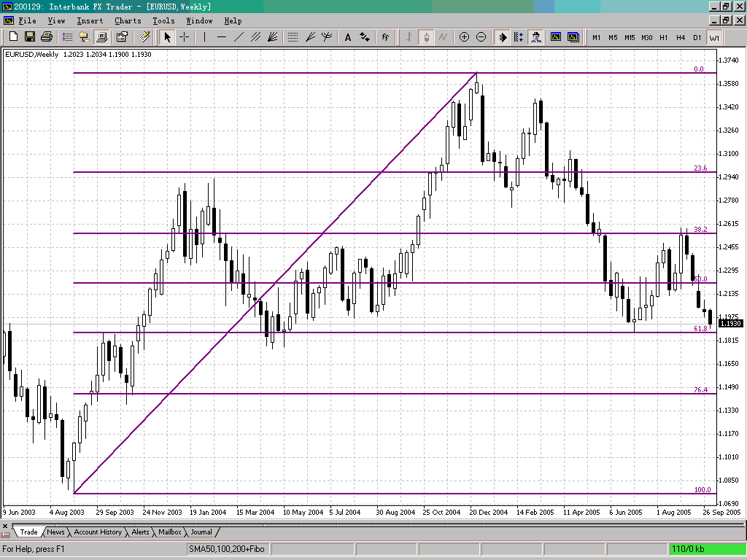Screen dimensions: 747x560
Task: Open a new chart window
Action: coord(12,37)
